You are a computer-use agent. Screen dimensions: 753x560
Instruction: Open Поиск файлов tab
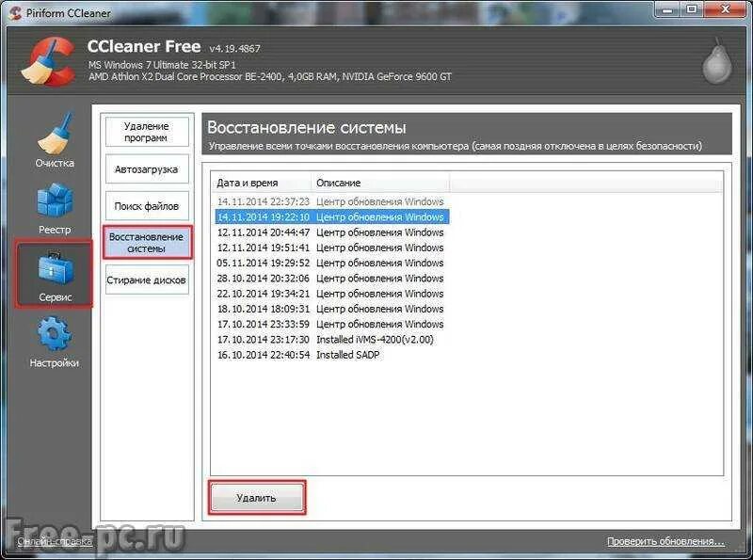[147, 206]
